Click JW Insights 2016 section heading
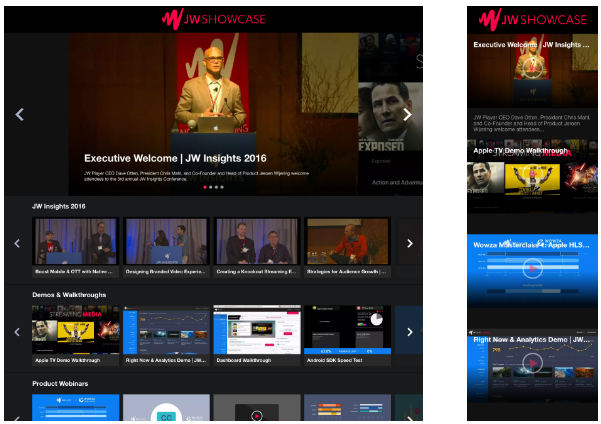This screenshot has width=601, height=424. coord(59,206)
